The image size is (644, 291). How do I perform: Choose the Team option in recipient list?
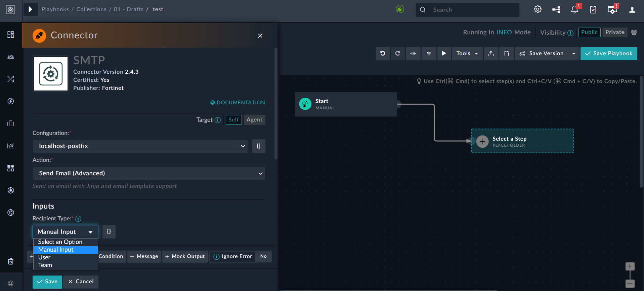click(x=45, y=265)
